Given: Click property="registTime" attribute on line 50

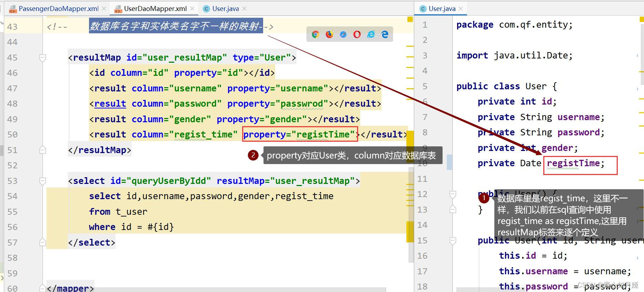Looking at the screenshot, I should [x=299, y=135].
